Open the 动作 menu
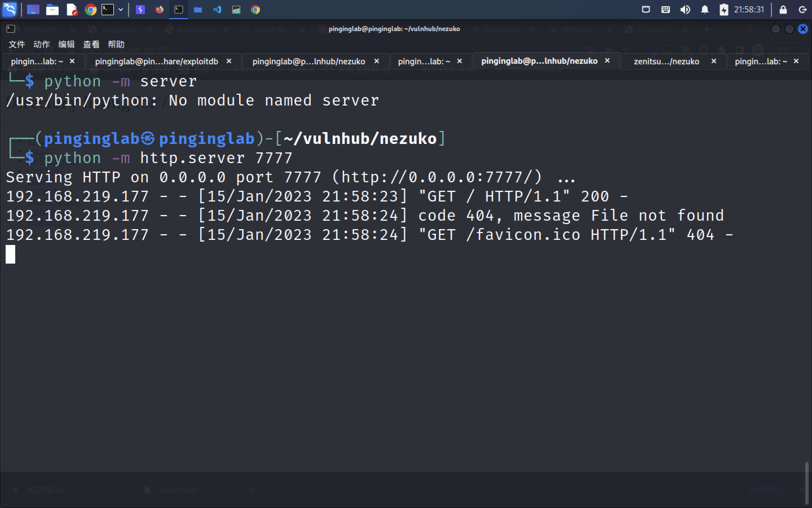The height and width of the screenshot is (508, 812). [x=42, y=44]
